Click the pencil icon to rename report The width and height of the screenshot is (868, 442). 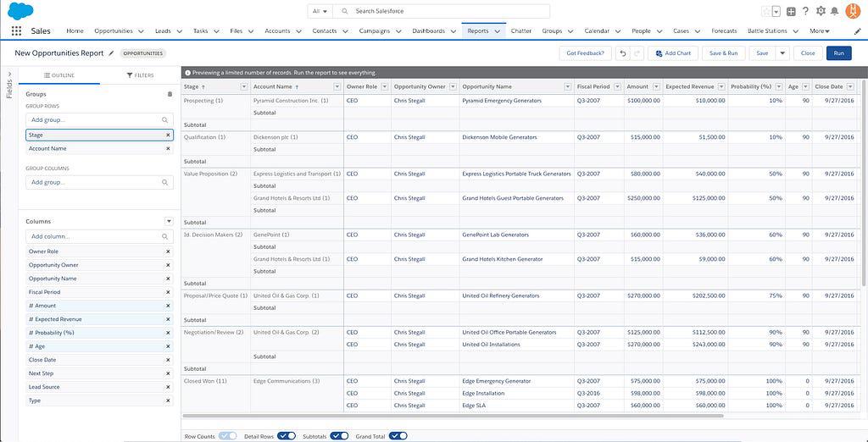pyautogui.click(x=111, y=53)
